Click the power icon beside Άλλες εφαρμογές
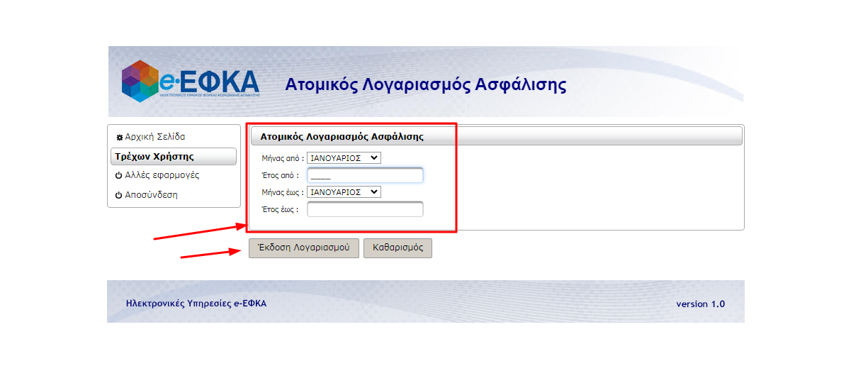The image size is (868, 388). pos(119,175)
